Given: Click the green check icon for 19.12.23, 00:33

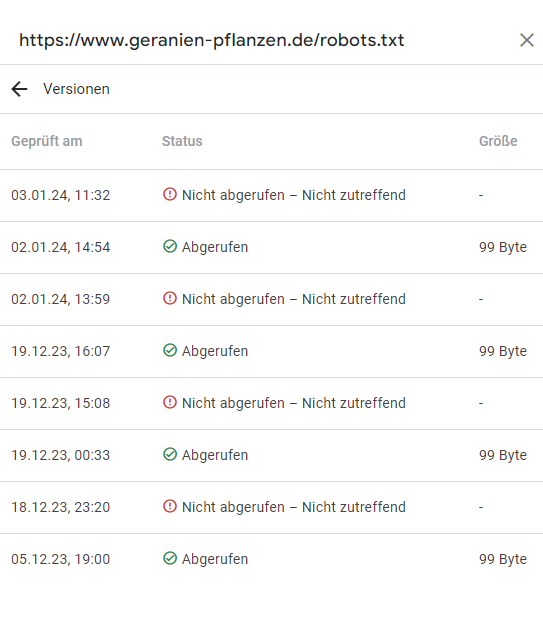Looking at the screenshot, I should click(170, 454).
